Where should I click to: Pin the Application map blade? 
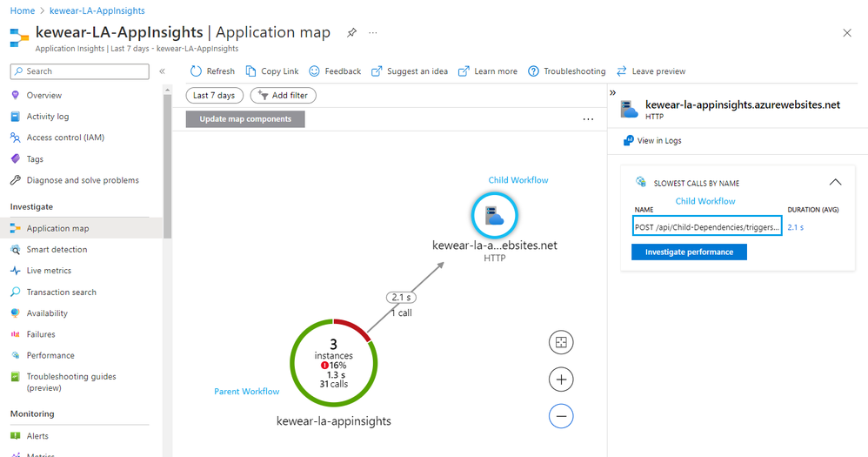click(351, 33)
